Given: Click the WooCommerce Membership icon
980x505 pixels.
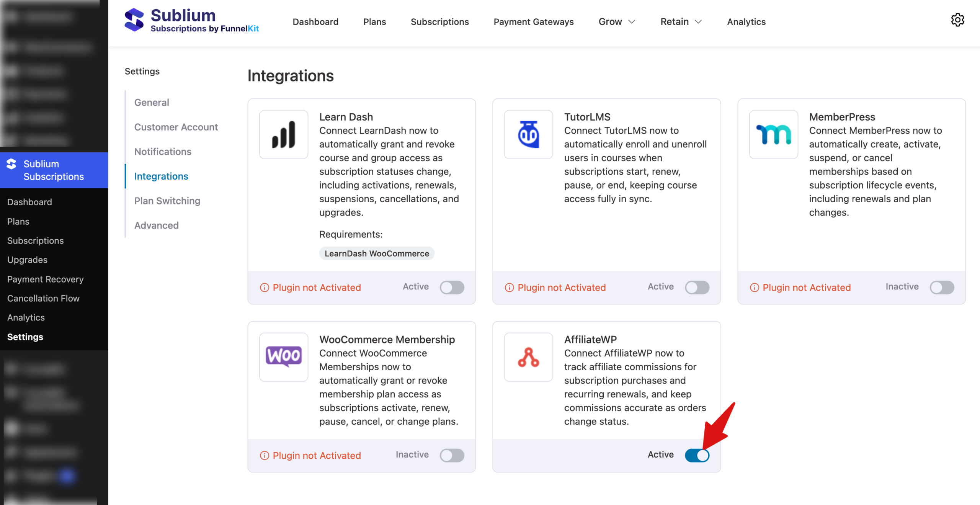Looking at the screenshot, I should (x=283, y=357).
